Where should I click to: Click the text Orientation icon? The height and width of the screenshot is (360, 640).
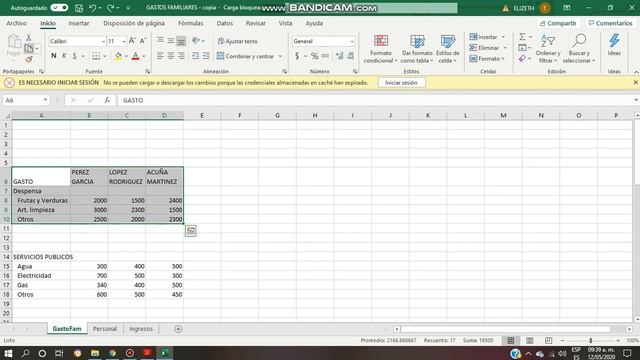click(x=196, y=41)
